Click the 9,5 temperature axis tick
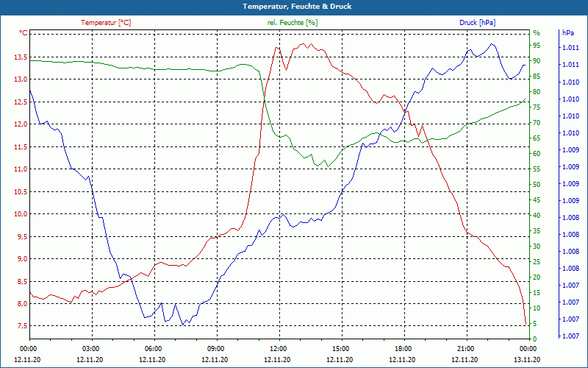The height and width of the screenshot is (368, 588). [23, 236]
